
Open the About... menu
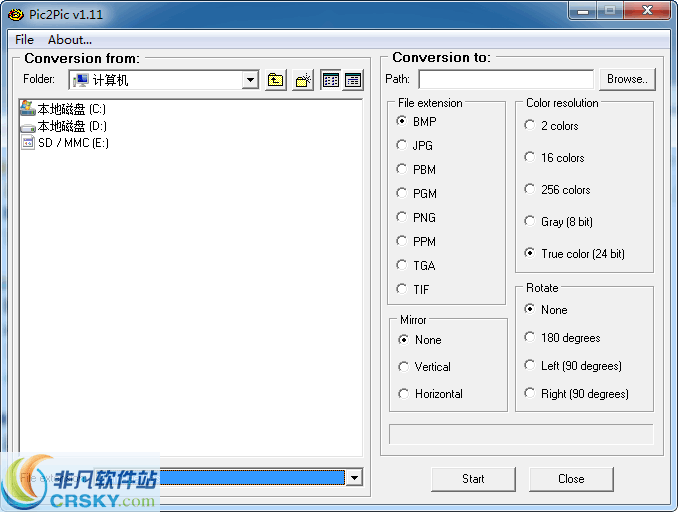(x=70, y=40)
